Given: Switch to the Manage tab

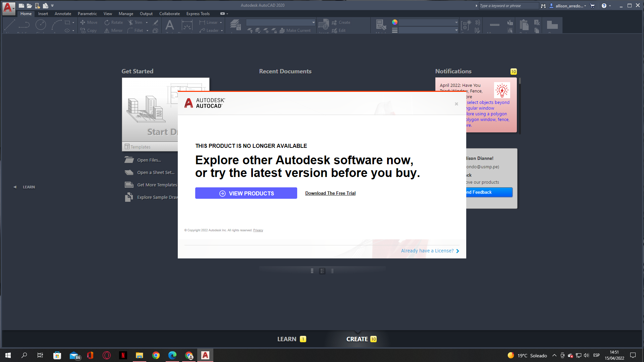Looking at the screenshot, I should (x=126, y=14).
